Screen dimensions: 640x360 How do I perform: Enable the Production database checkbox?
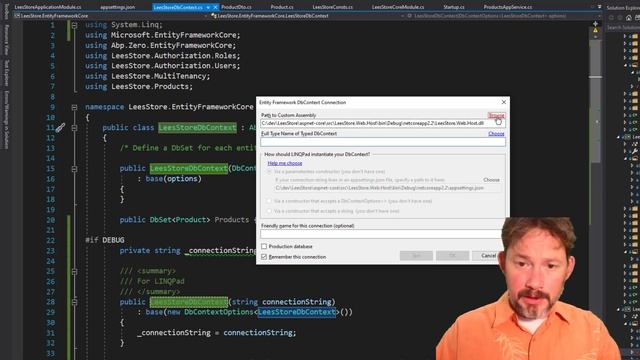pos(264,247)
